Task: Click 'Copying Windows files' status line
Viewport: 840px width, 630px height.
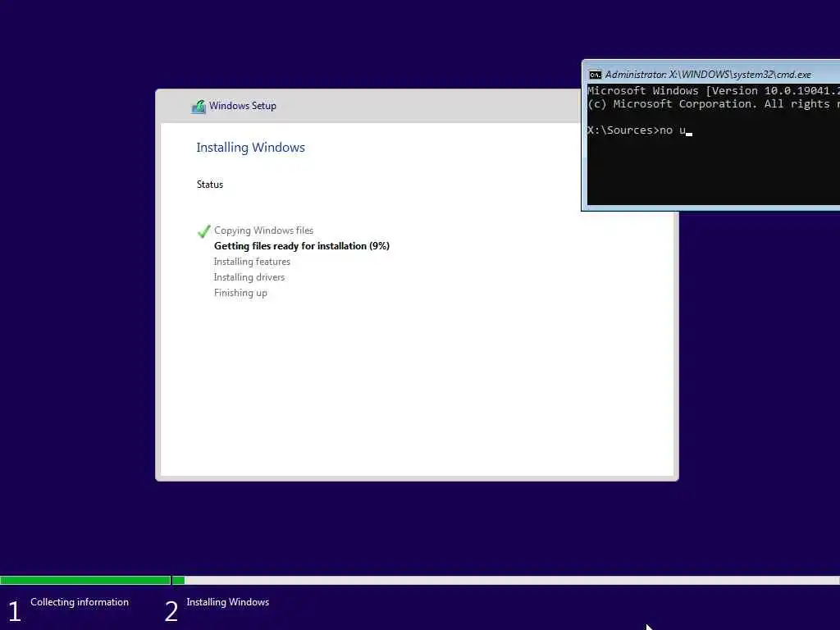Action: tap(263, 231)
